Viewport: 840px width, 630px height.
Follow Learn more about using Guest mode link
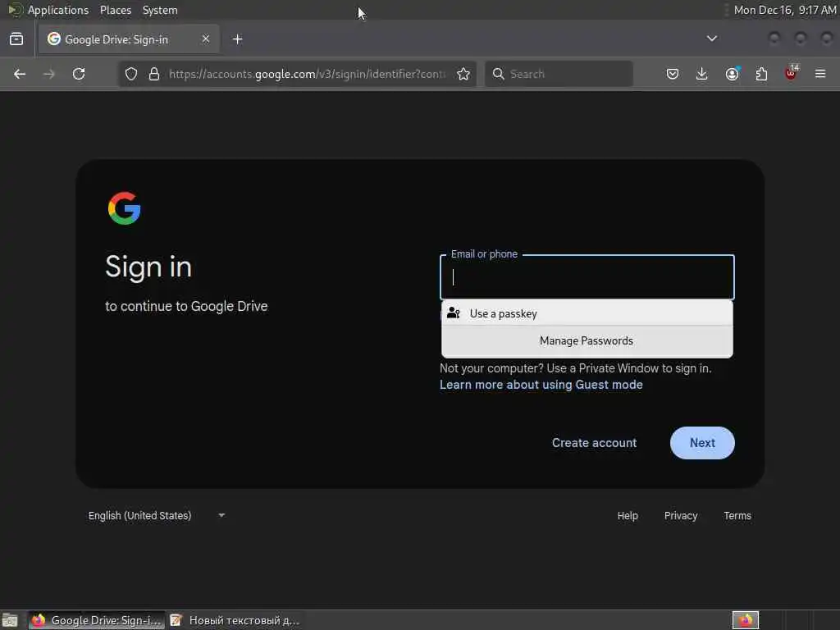[x=541, y=385]
